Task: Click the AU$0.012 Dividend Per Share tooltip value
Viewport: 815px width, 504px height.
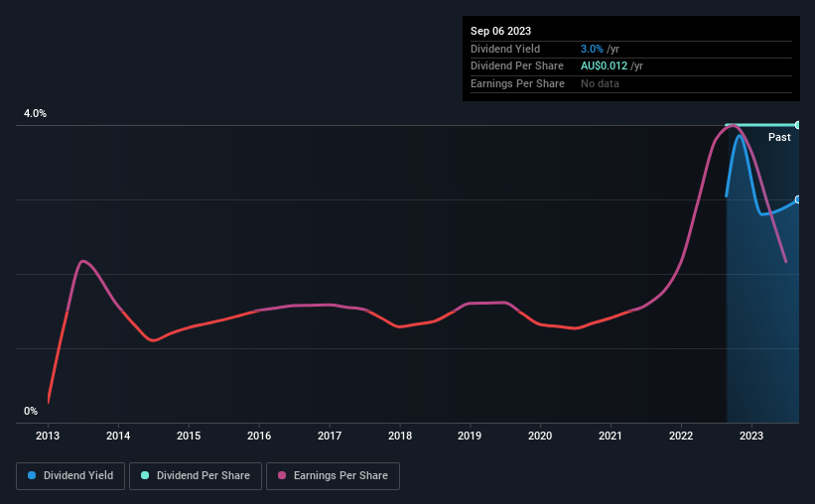Action: (x=605, y=65)
